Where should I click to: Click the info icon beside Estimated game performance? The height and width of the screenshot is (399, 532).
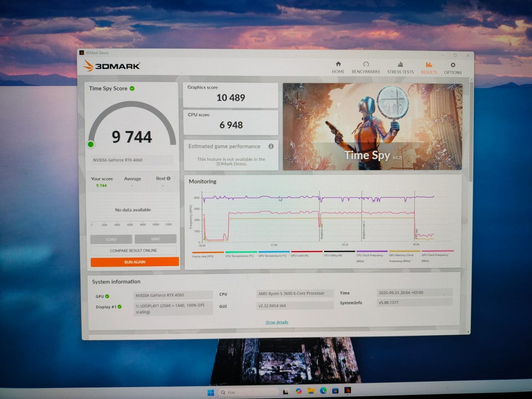coord(271,146)
